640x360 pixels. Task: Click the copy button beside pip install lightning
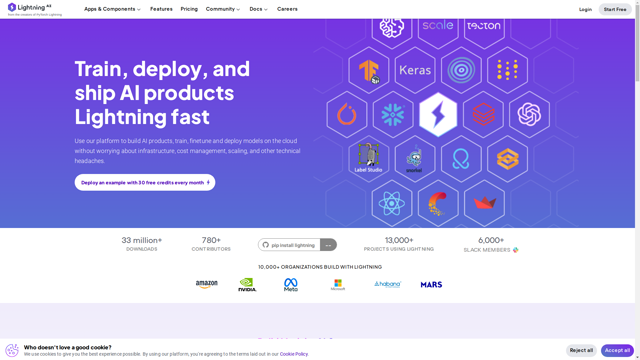[x=328, y=245]
